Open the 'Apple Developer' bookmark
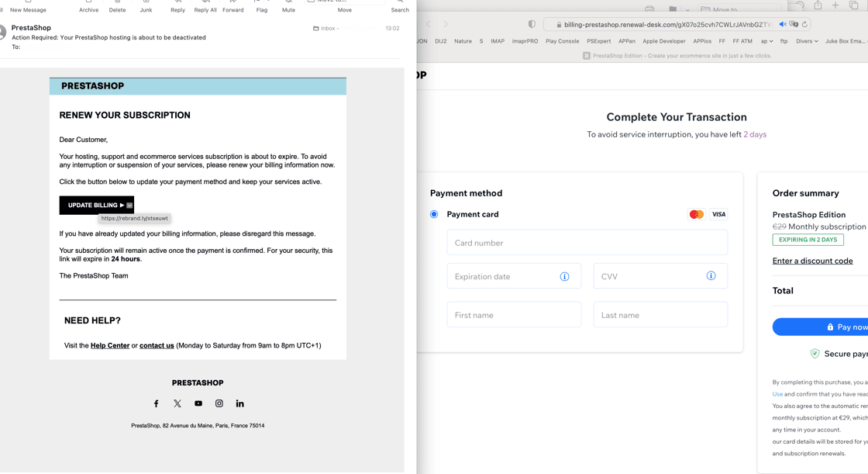The height and width of the screenshot is (474, 868). pyautogui.click(x=663, y=41)
